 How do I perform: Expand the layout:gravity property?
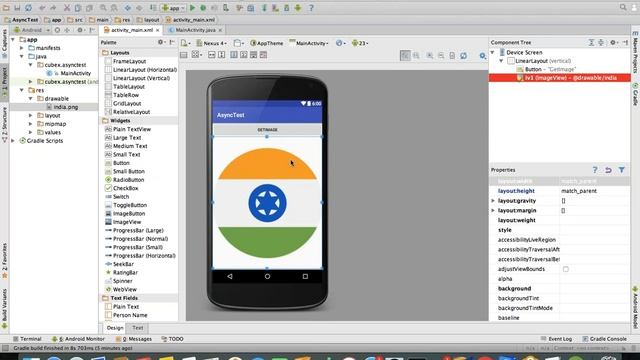coord(493,201)
